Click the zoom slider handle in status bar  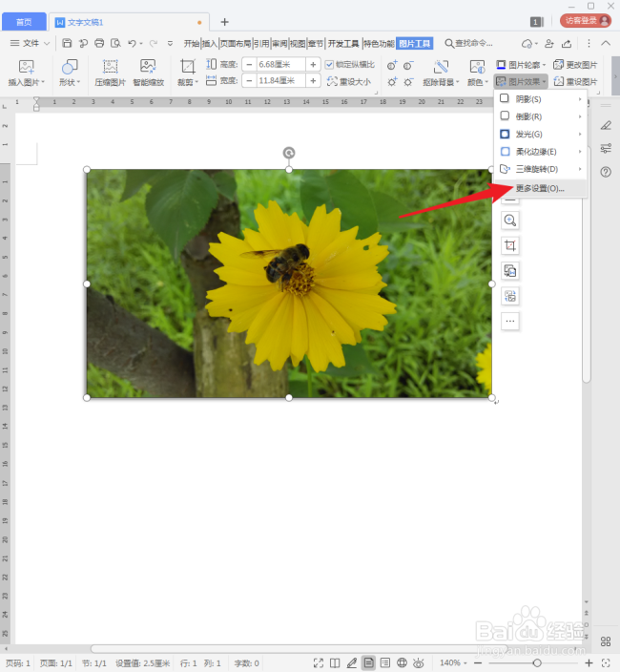point(537,663)
